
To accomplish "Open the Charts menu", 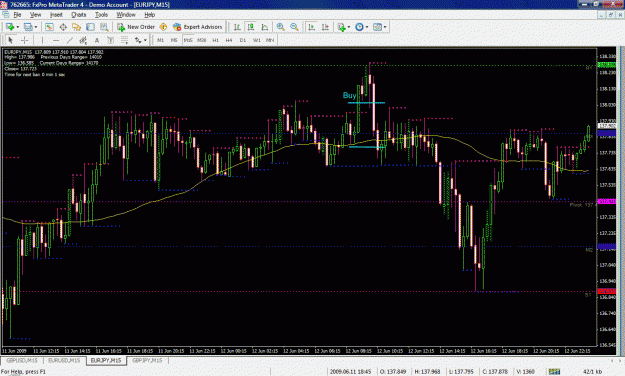I will click(x=79, y=15).
